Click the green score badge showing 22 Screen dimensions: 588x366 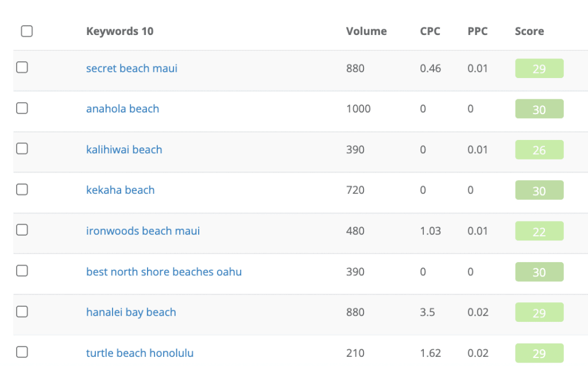click(539, 231)
